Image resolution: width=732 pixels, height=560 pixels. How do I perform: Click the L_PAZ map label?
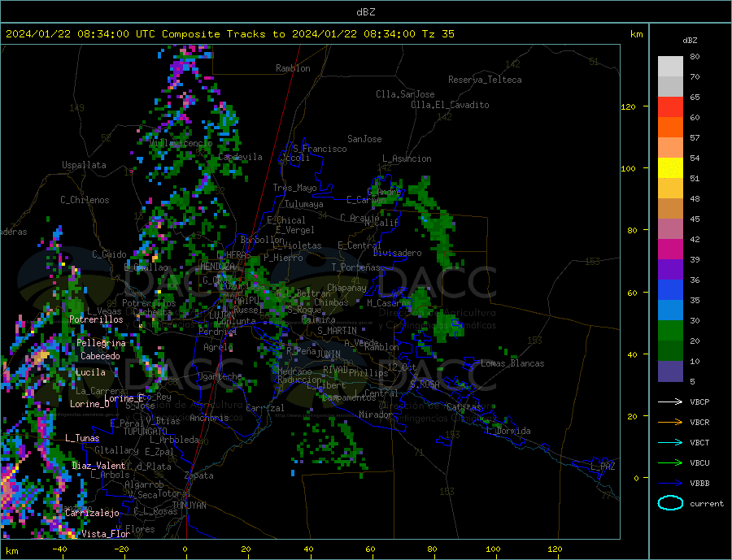coord(603,467)
